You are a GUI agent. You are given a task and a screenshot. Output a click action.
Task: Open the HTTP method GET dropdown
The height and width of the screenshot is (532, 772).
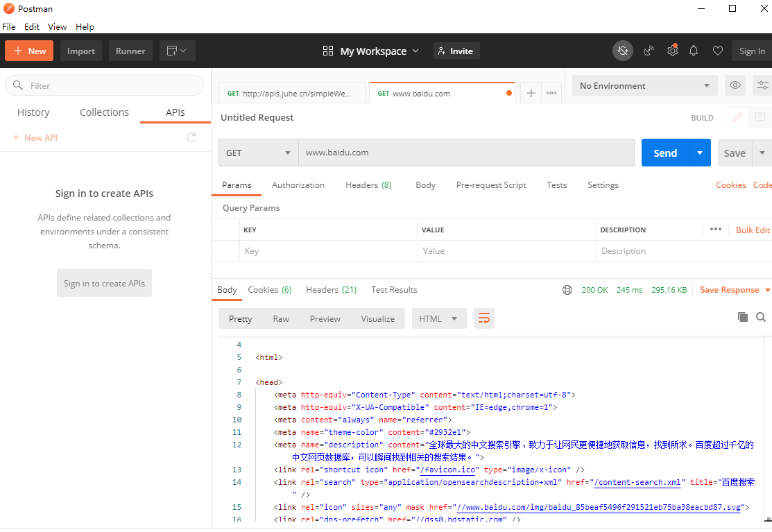coord(259,153)
